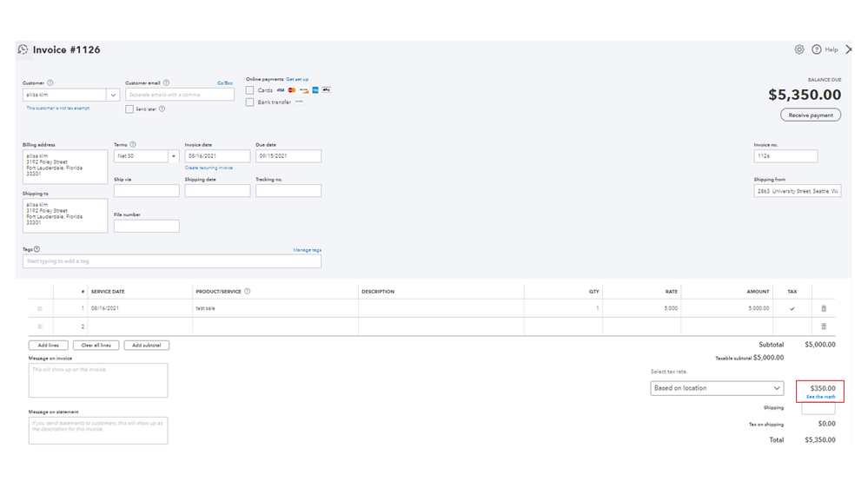Click the Tracking no. field
Screen dimensions: 868x488
coord(288,191)
